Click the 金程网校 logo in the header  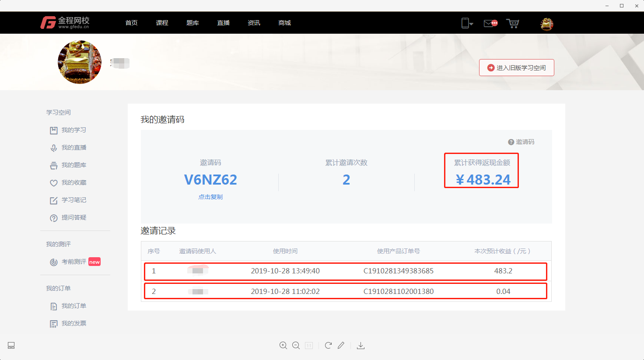65,23
